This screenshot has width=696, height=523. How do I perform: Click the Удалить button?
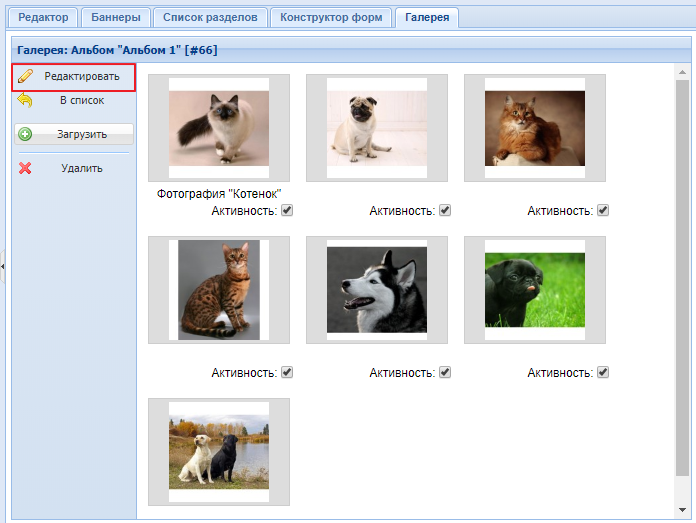[81, 168]
